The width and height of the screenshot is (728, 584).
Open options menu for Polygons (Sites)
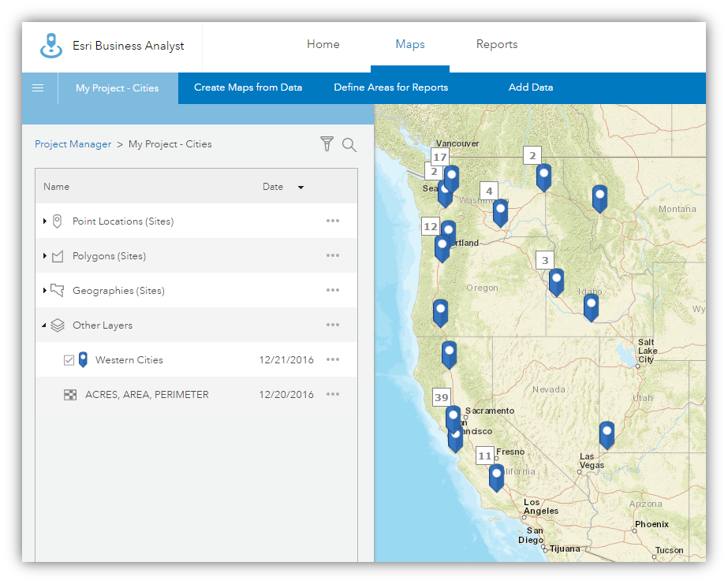[332, 255]
